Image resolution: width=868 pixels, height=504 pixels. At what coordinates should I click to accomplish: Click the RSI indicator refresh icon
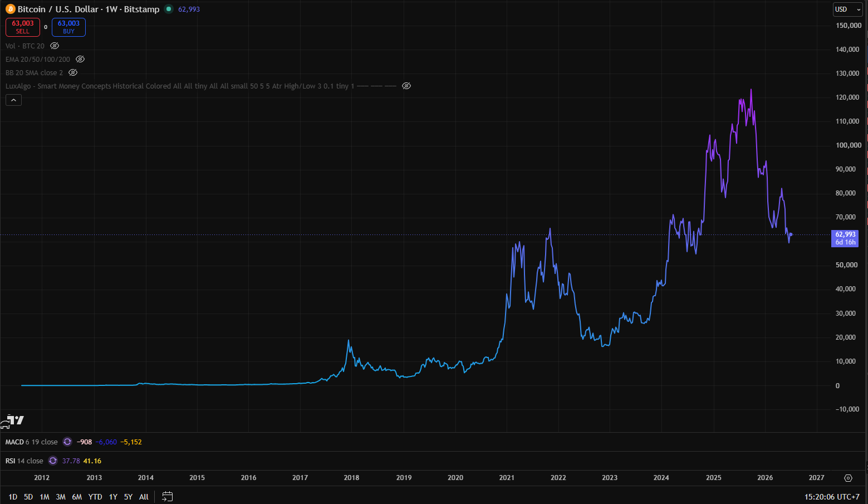pos(53,461)
